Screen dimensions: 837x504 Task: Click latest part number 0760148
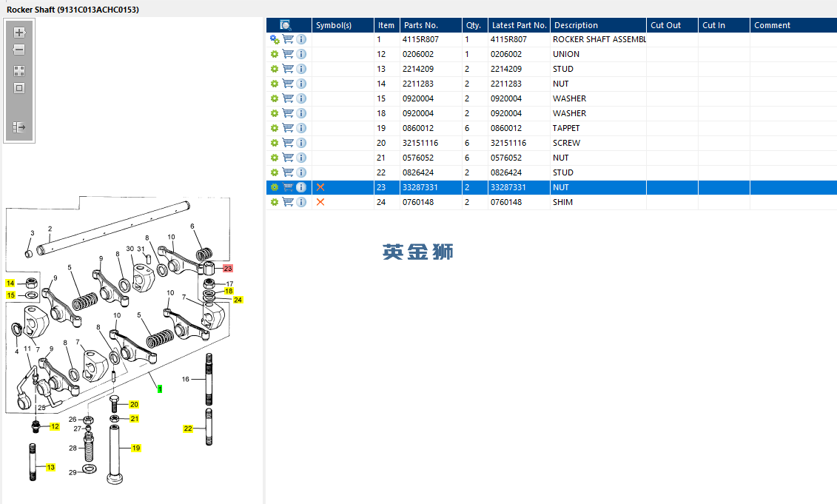506,202
